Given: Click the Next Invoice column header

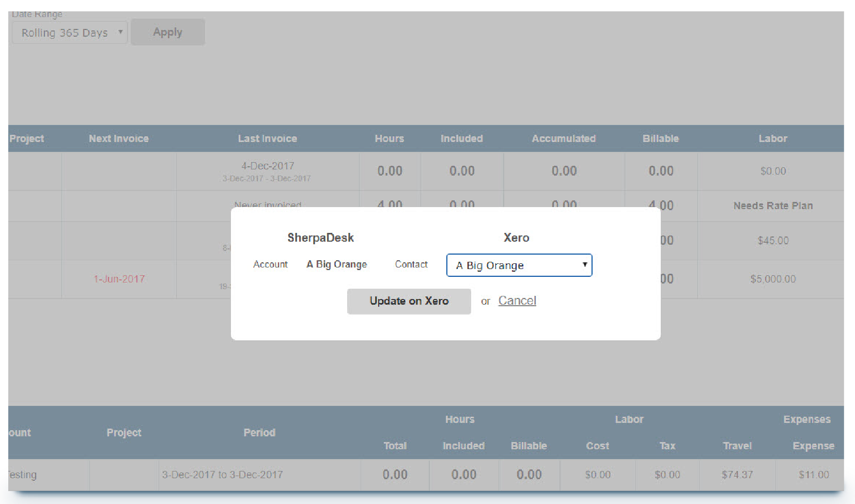Looking at the screenshot, I should pyautogui.click(x=119, y=138).
